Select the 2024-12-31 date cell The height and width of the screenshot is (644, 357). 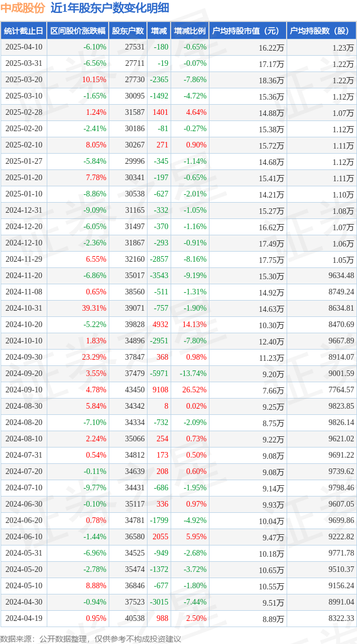click(24, 211)
